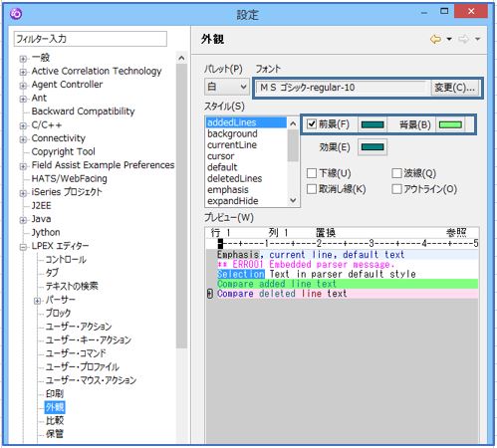The image size is (497, 448).
Task: Open the コントロール page
Action: tap(66, 259)
